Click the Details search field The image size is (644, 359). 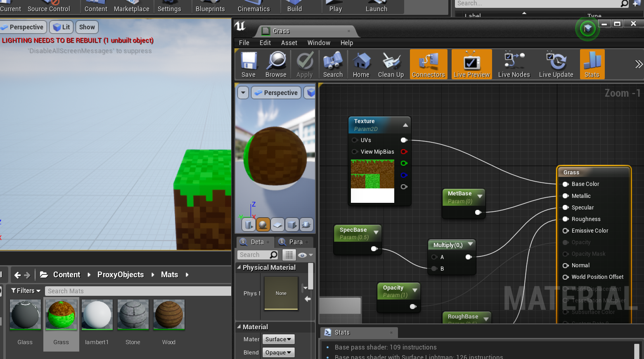point(258,255)
